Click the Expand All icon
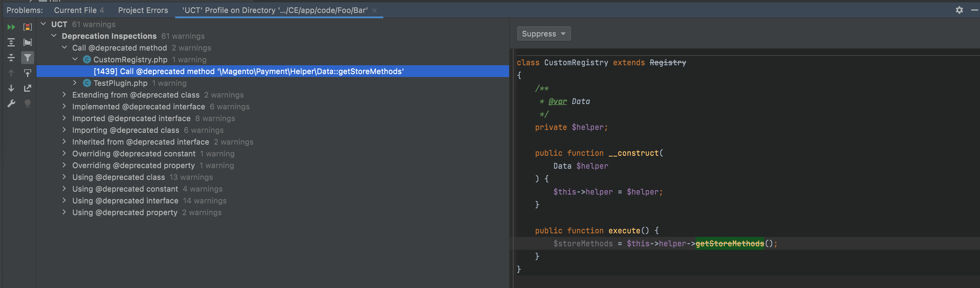Screen dimensions: 980x288 click(11, 42)
